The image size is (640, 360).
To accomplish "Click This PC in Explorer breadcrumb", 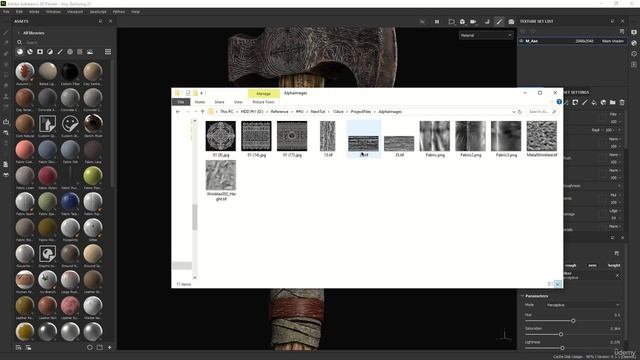I will pyautogui.click(x=227, y=111).
